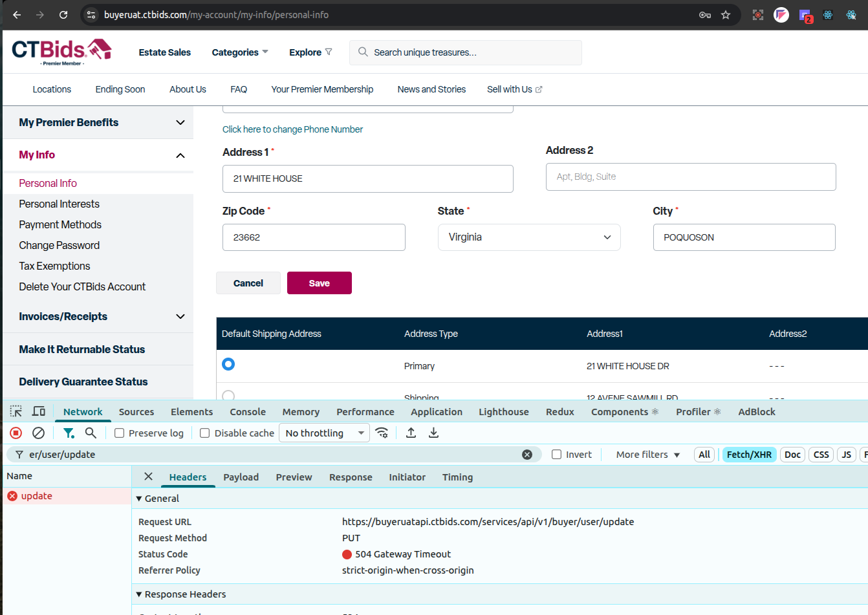Screen dimensions: 868x615
Task: Clear the er/user/update filter text
Action: 527,455
